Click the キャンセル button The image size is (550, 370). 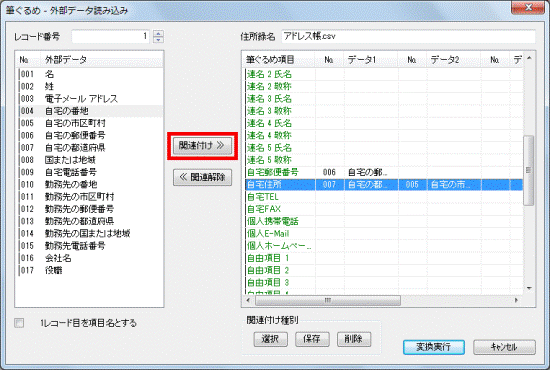pyautogui.click(x=504, y=347)
